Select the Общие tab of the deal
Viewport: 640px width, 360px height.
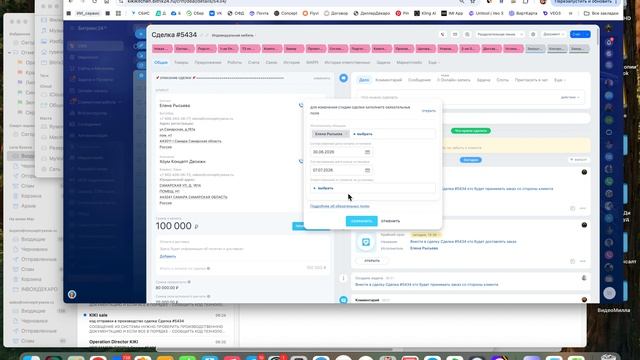[161, 62]
